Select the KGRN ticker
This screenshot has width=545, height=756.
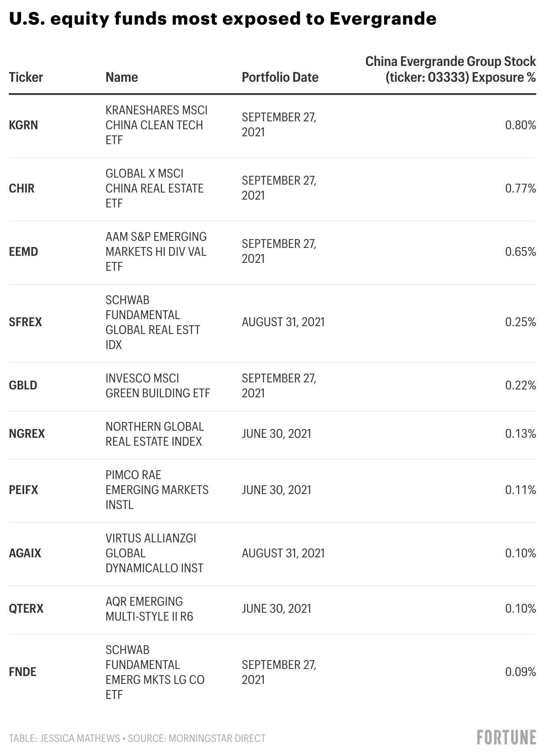pyautogui.click(x=23, y=125)
